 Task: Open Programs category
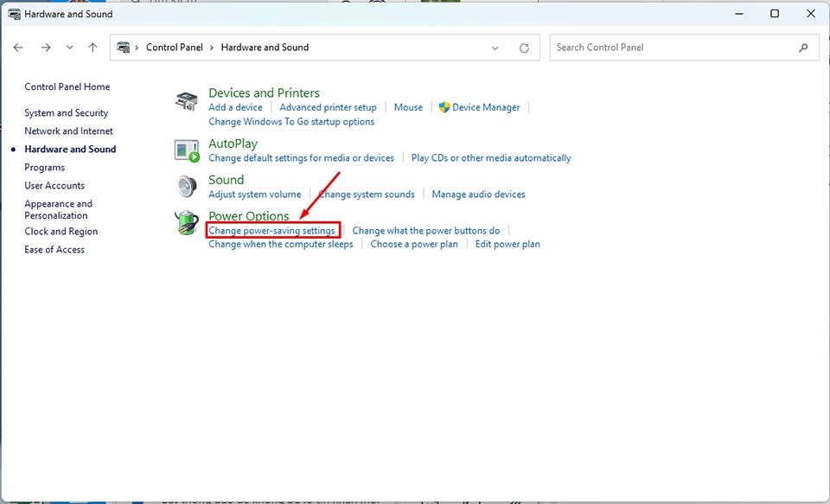44,168
